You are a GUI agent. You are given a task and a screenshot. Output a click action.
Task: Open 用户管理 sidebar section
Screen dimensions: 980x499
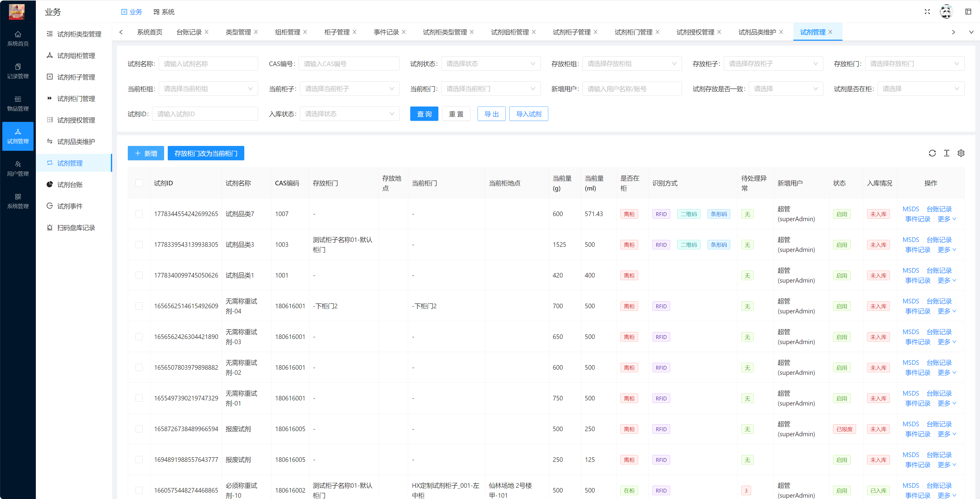click(x=18, y=168)
